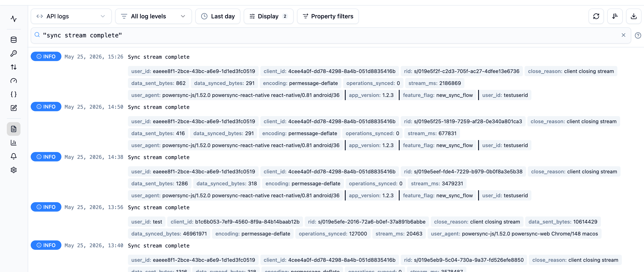Click the rid s/019e5f25-1819 chip
The width and height of the screenshot is (644, 272).
tap(463, 121)
